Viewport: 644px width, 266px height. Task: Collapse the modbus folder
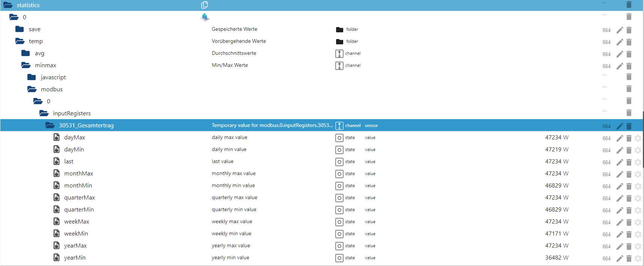pyautogui.click(x=32, y=89)
